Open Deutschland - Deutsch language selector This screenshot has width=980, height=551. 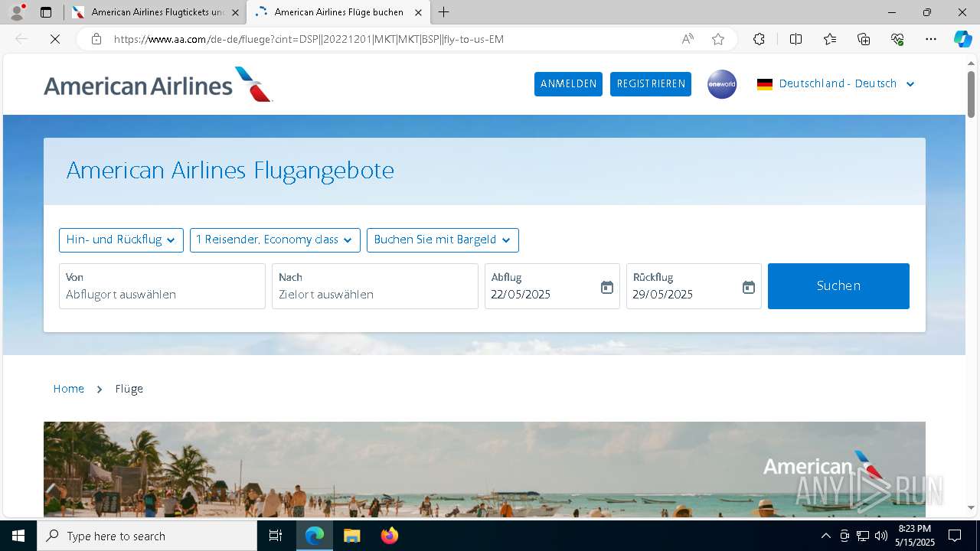click(836, 84)
